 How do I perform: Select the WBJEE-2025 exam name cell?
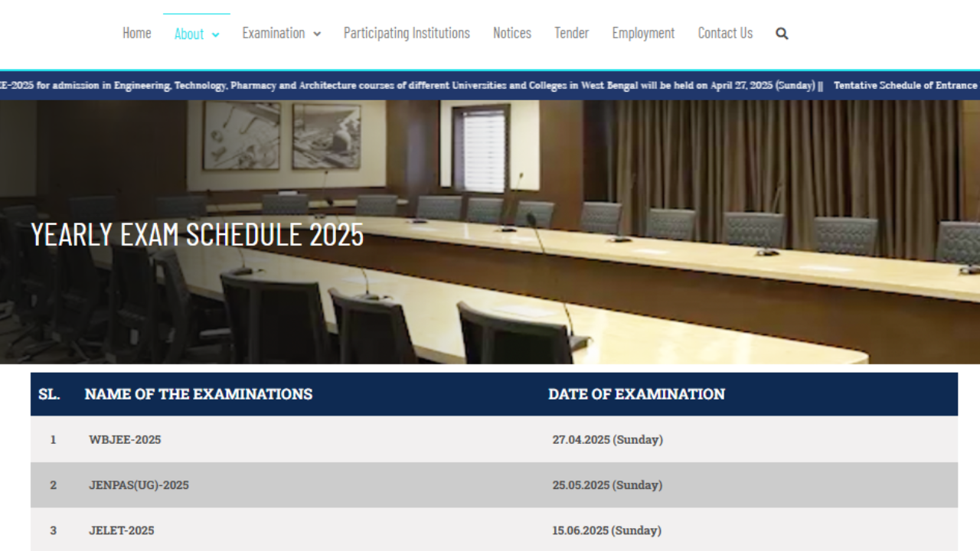point(125,440)
